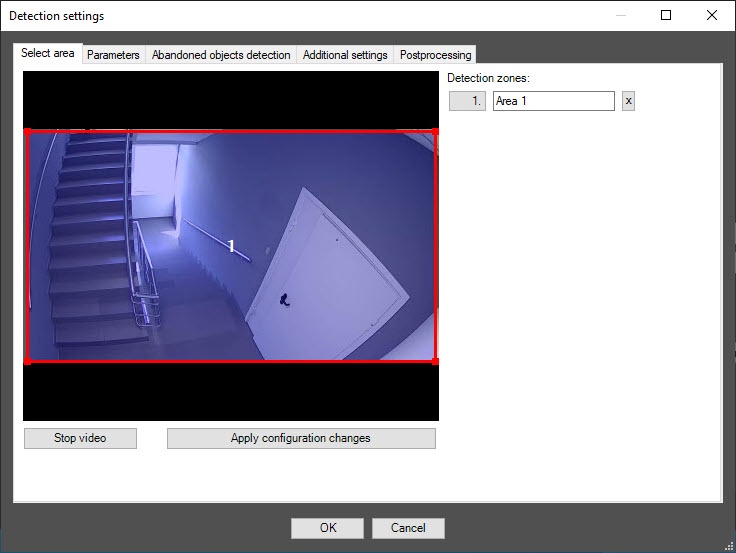Switch to the Postprocessing tab
The height and width of the screenshot is (553, 736).
click(x=434, y=55)
